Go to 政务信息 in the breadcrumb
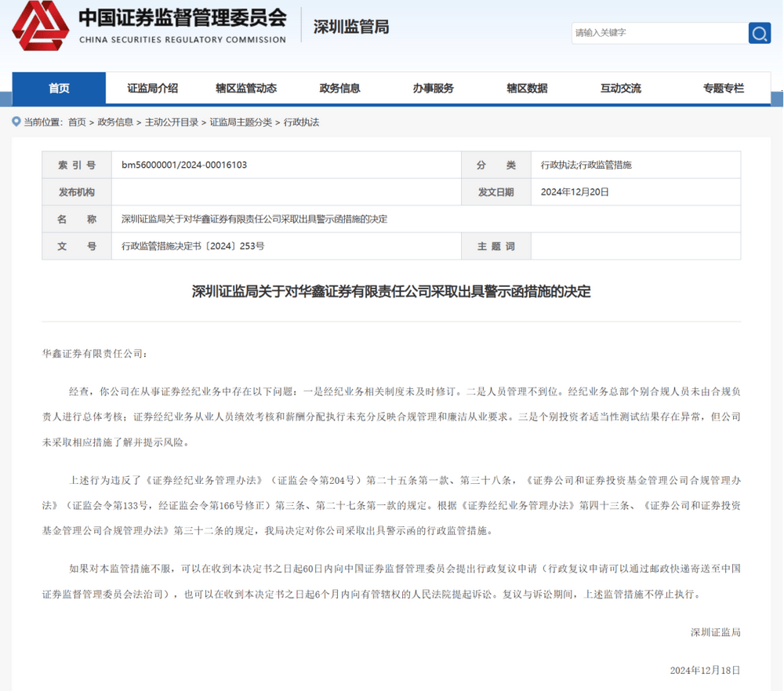The width and height of the screenshot is (784, 691). 115,122
